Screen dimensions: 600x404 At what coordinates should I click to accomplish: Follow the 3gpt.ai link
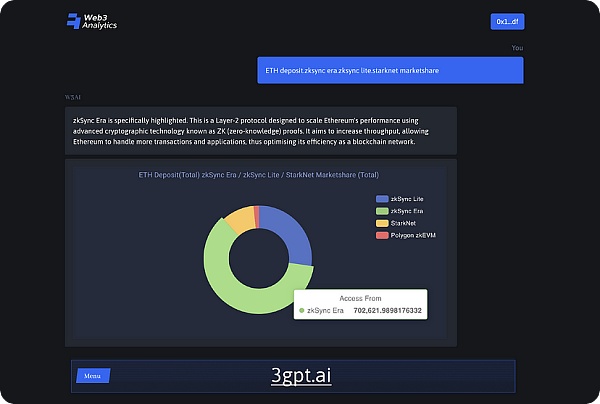point(299,376)
